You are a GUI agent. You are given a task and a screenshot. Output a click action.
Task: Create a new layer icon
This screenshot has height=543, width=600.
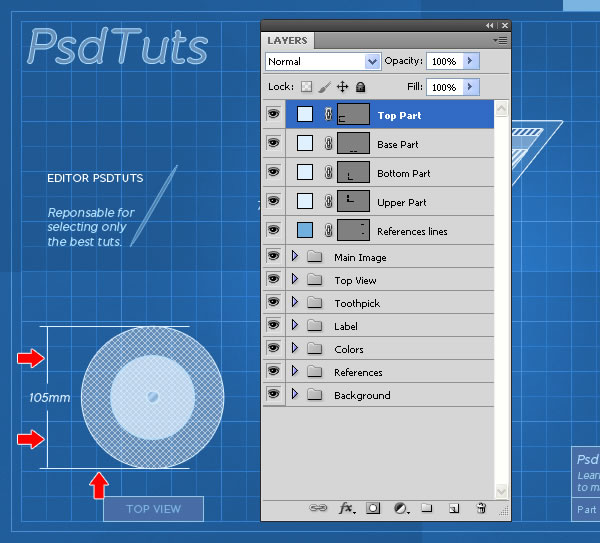coord(454,508)
